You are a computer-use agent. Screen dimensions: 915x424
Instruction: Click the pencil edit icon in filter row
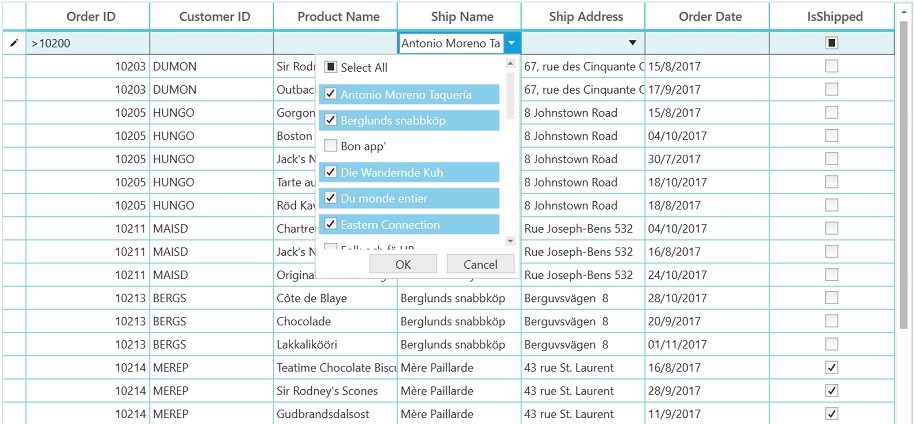pyautogui.click(x=14, y=43)
